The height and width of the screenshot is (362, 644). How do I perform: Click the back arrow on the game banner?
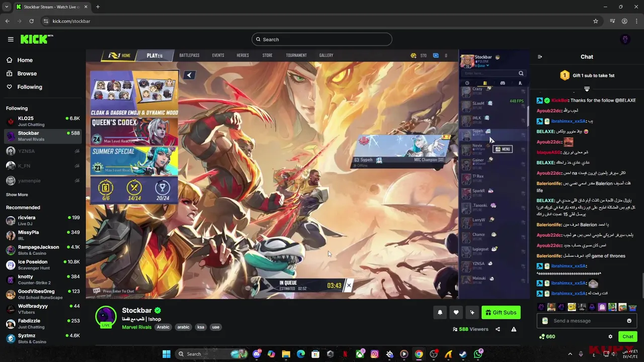coord(189,75)
